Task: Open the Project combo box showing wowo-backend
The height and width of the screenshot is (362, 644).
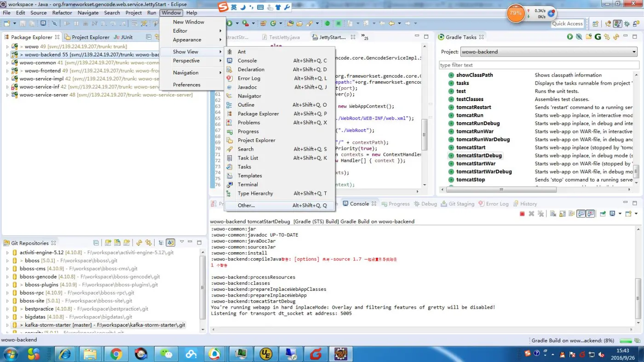Action: click(x=549, y=52)
